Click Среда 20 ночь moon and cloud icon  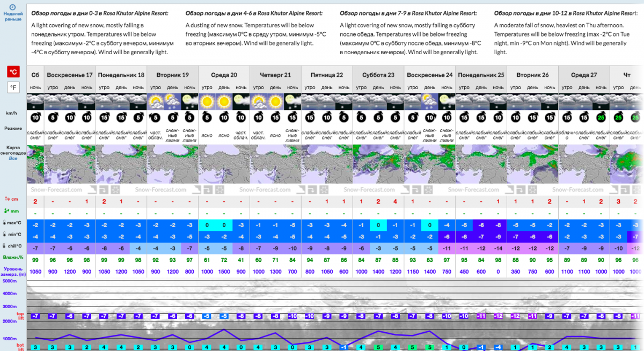pos(241,101)
